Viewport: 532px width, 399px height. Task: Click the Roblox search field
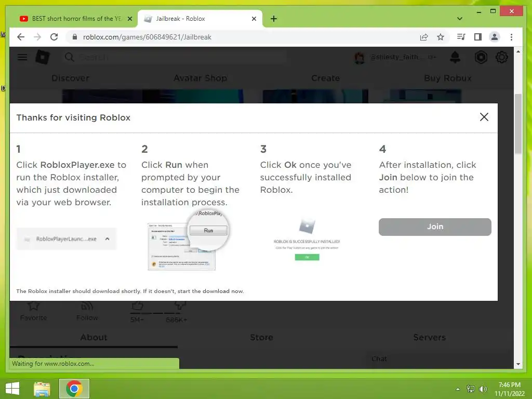click(175, 57)
